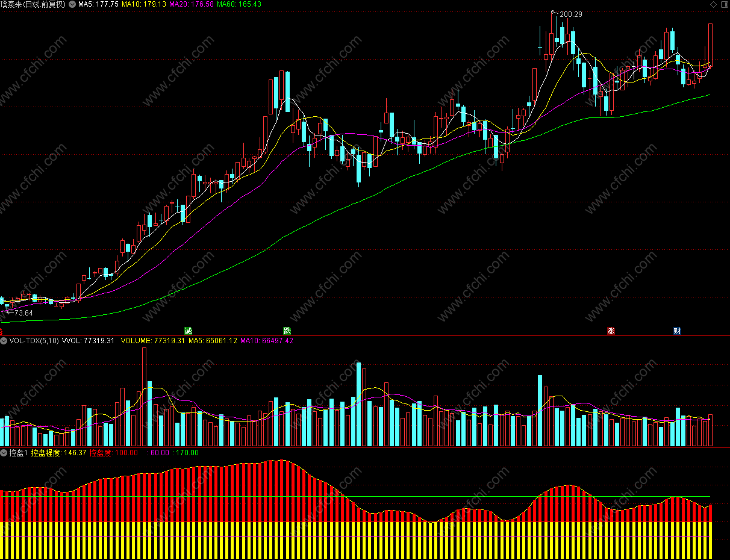Viewport: 730px width, 560px height.
Task: Click the red 涨 event marker icon
Action: [x=611, y=331]
